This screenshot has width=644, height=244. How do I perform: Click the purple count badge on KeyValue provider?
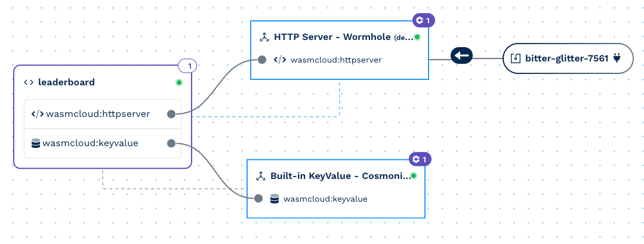[420, 159]
